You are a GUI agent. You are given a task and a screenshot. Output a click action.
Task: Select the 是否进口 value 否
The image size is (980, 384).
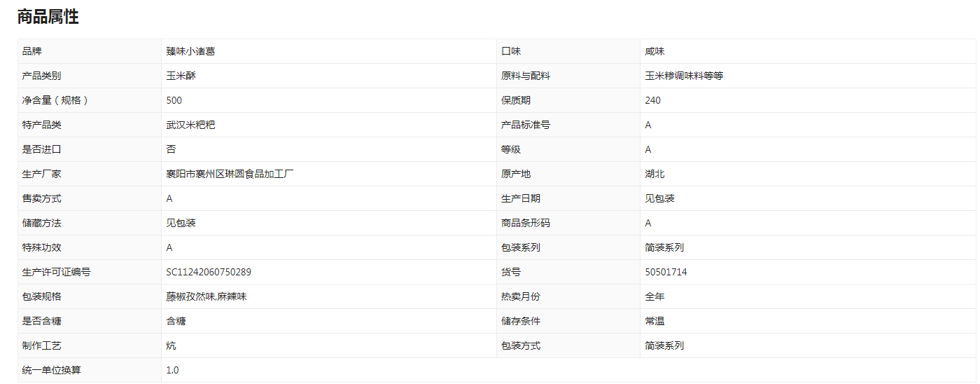[171, 149]
